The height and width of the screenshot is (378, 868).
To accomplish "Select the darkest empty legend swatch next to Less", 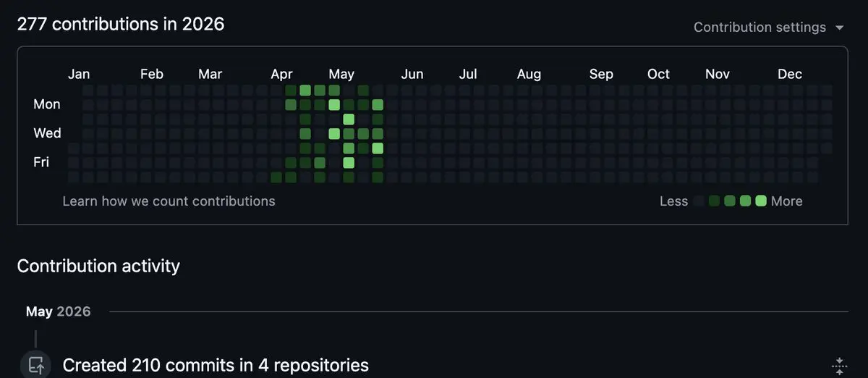I will (699, 201).
